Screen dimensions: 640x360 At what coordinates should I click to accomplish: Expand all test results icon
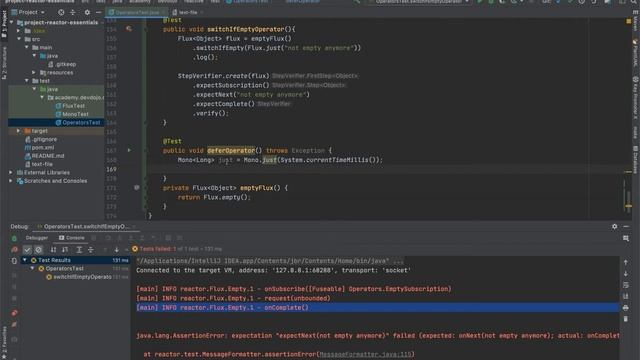click(79, 249)
